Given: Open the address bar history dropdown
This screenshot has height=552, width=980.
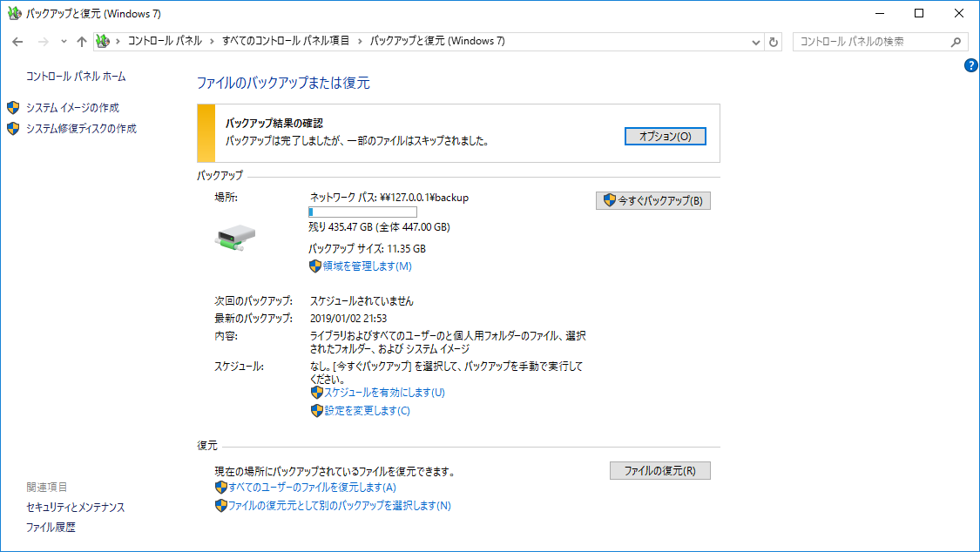Looking at the screenshot, I should click(x=755, y=43).
